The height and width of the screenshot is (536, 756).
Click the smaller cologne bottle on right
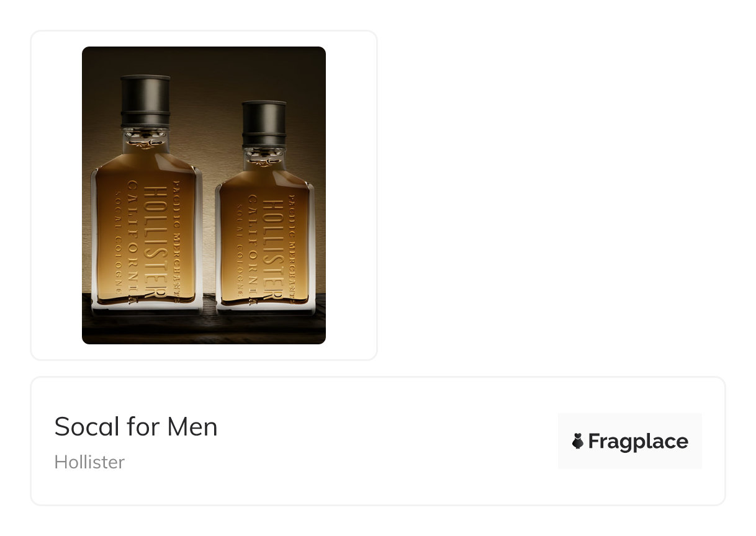264,205
